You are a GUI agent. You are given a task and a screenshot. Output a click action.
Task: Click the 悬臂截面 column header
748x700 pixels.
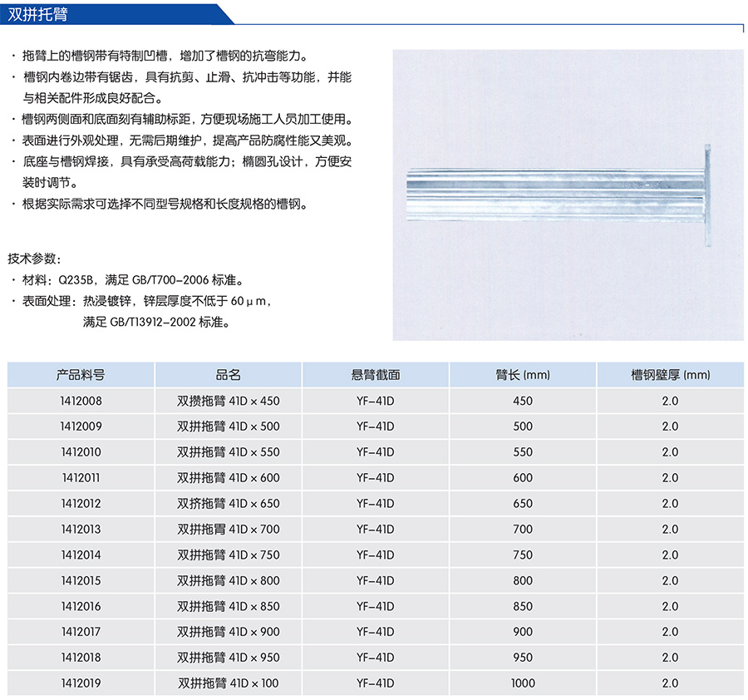[375, 375]
